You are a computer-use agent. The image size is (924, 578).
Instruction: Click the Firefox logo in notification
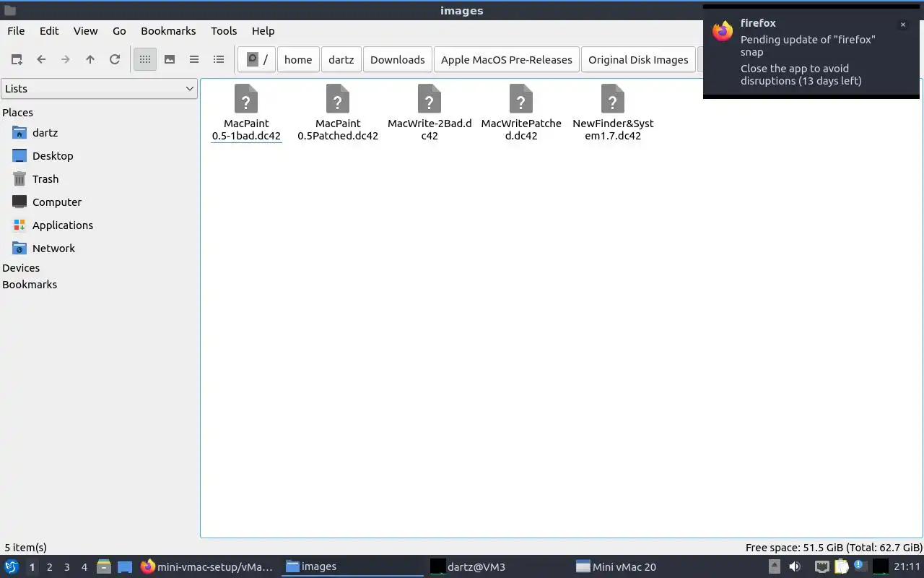(723, 30)
